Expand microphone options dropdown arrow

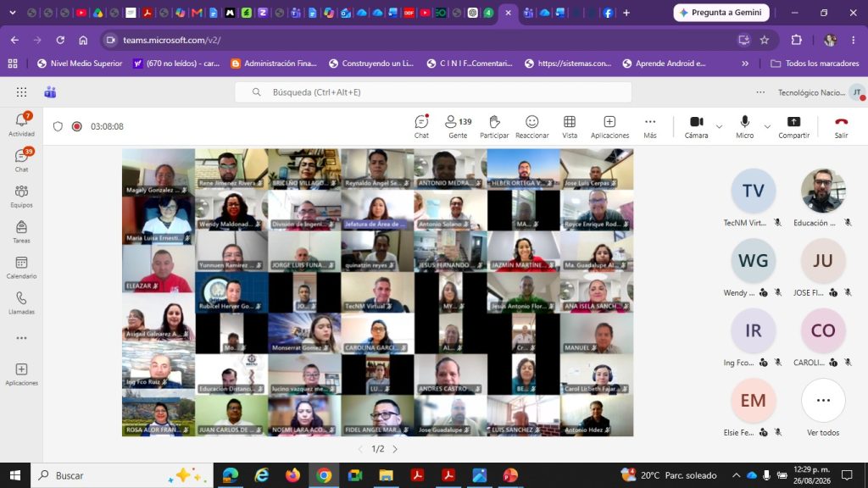766,127
